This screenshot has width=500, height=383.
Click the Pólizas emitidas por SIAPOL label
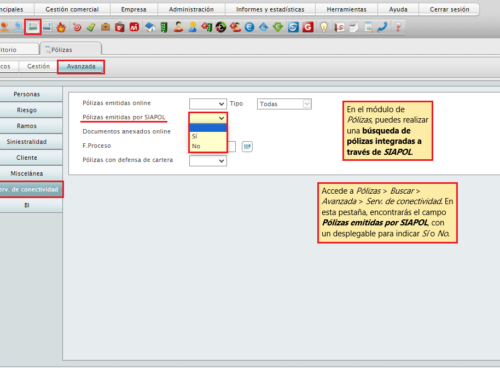[124, 117]
